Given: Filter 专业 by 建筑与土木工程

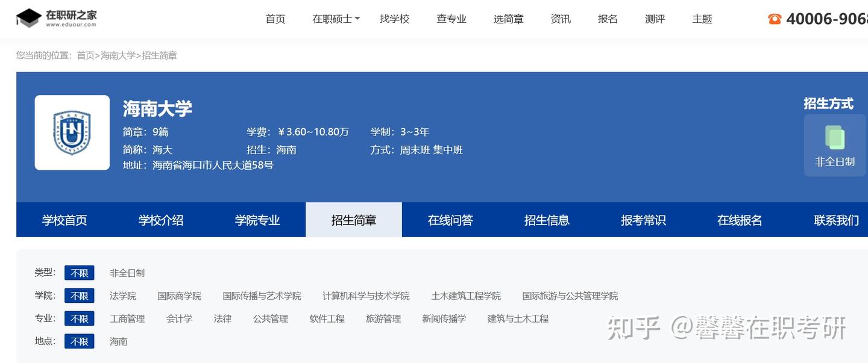Looking at the screenshot, I should [518, 318].
